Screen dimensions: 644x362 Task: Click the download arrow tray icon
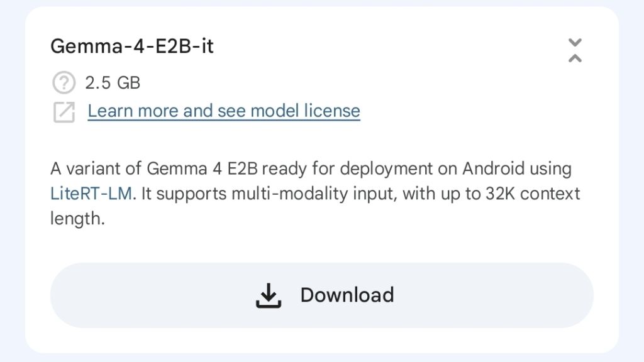click(269, 295)
